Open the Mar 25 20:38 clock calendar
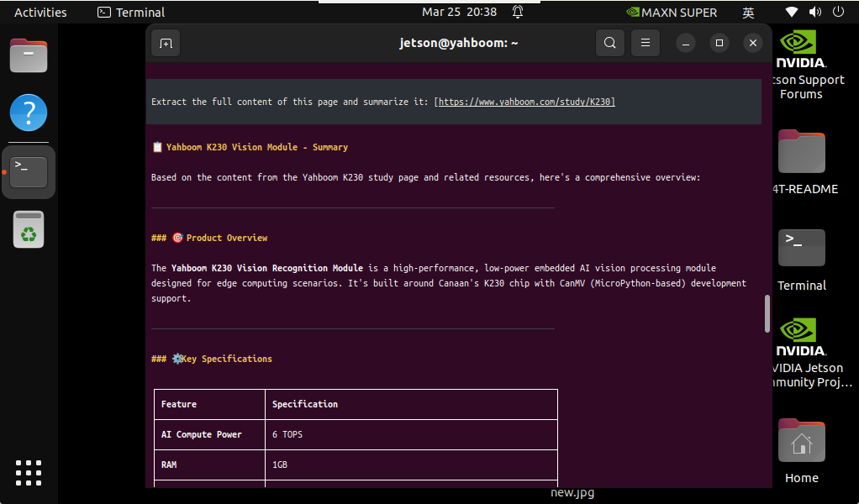 click(x=459, y=12)
